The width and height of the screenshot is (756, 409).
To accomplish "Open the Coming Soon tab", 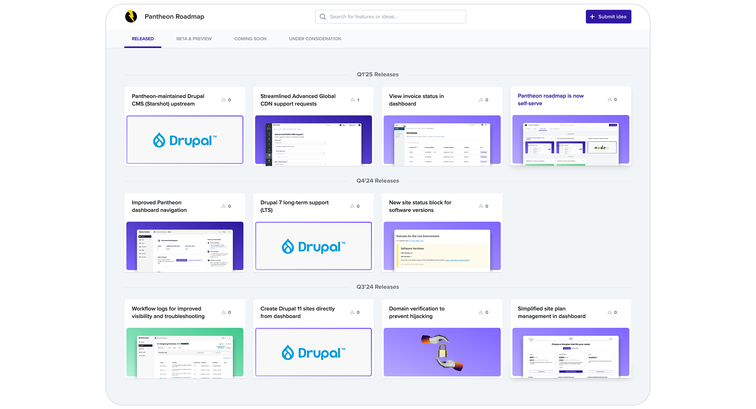I will coord(250,38).
